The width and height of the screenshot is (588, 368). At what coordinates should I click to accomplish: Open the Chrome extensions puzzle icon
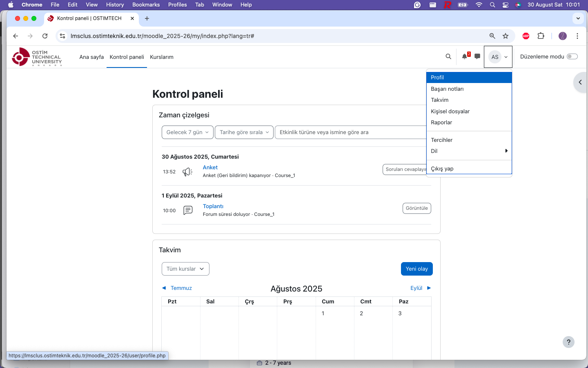coord(541,36)
